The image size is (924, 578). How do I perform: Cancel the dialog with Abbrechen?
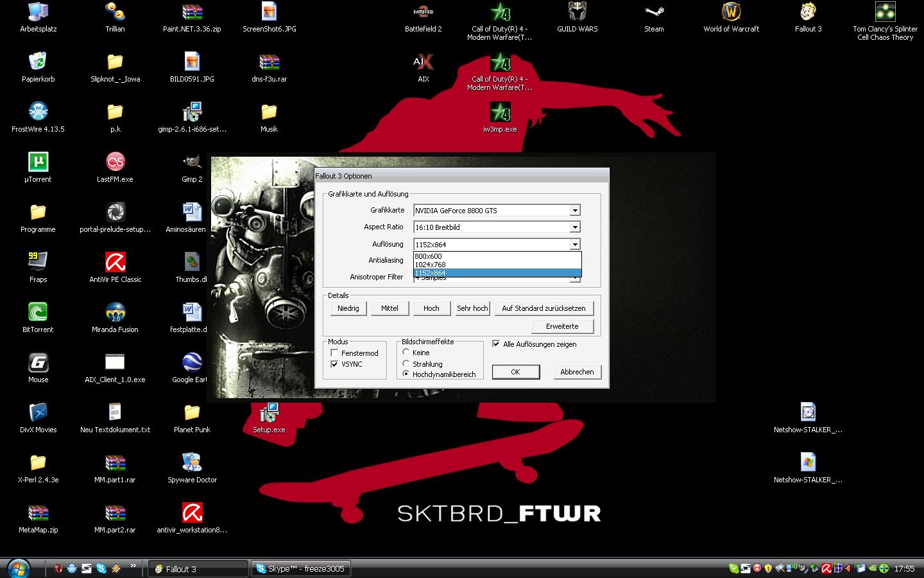577,372
